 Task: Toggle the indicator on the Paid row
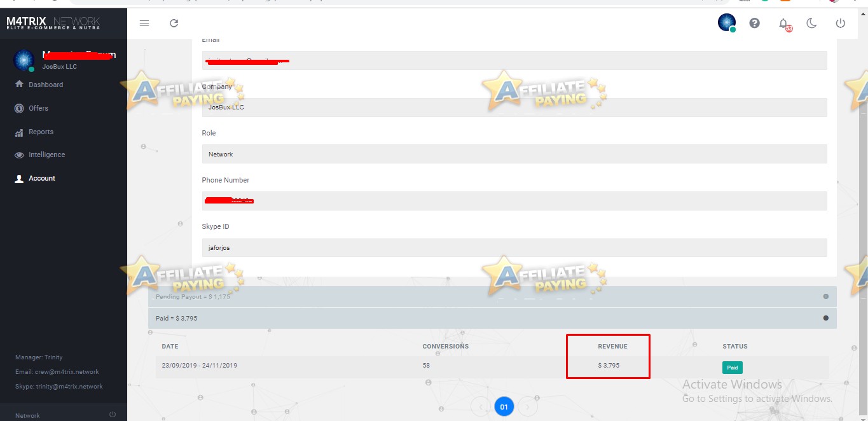[825, 317]
